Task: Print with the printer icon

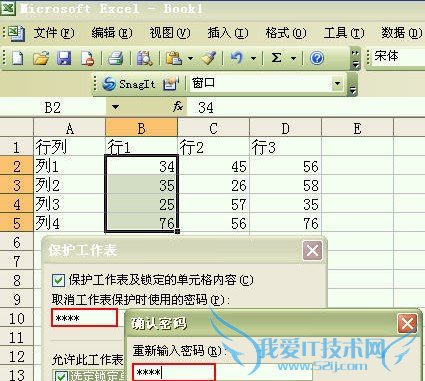Action: click(116, 58)
